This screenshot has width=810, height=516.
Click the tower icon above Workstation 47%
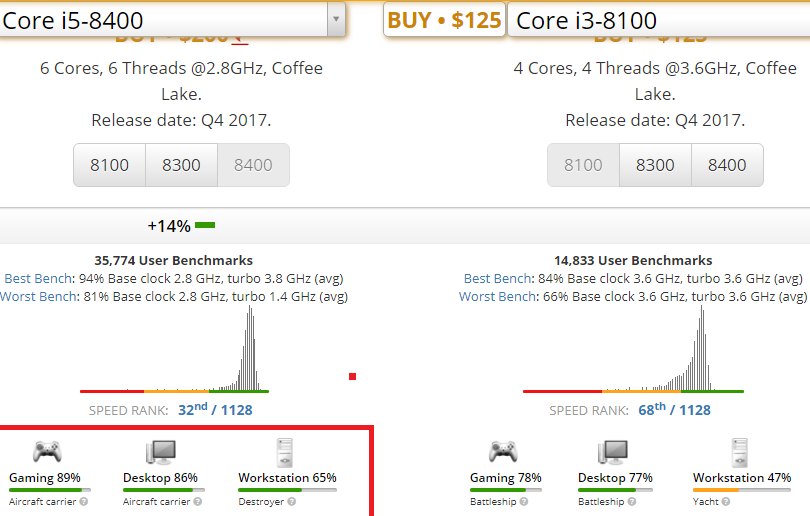[x=740, y=452]
